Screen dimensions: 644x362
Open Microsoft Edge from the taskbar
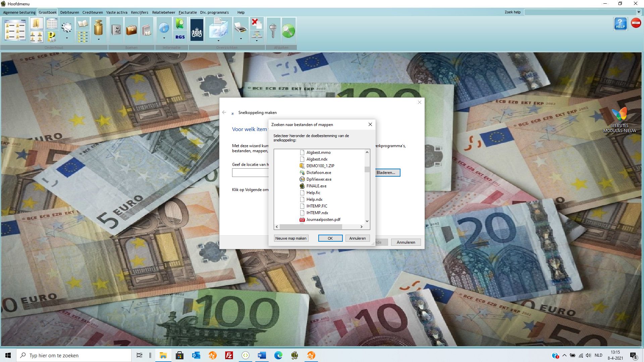coord(278,355)
